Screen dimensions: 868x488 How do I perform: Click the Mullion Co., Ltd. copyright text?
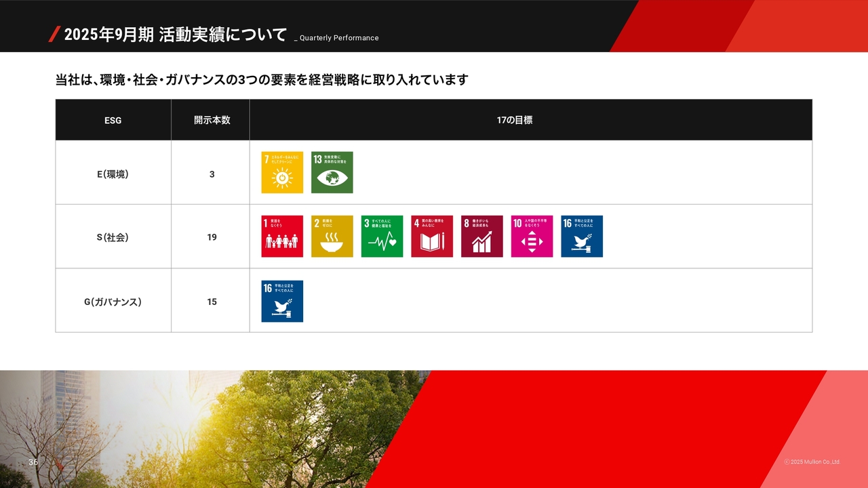[812, 462]
